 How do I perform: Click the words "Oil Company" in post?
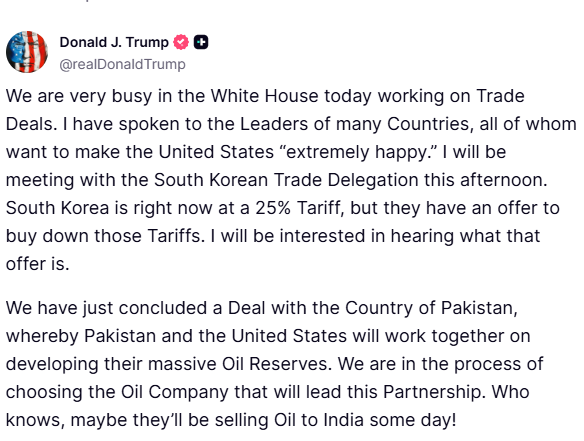[175, 392]
